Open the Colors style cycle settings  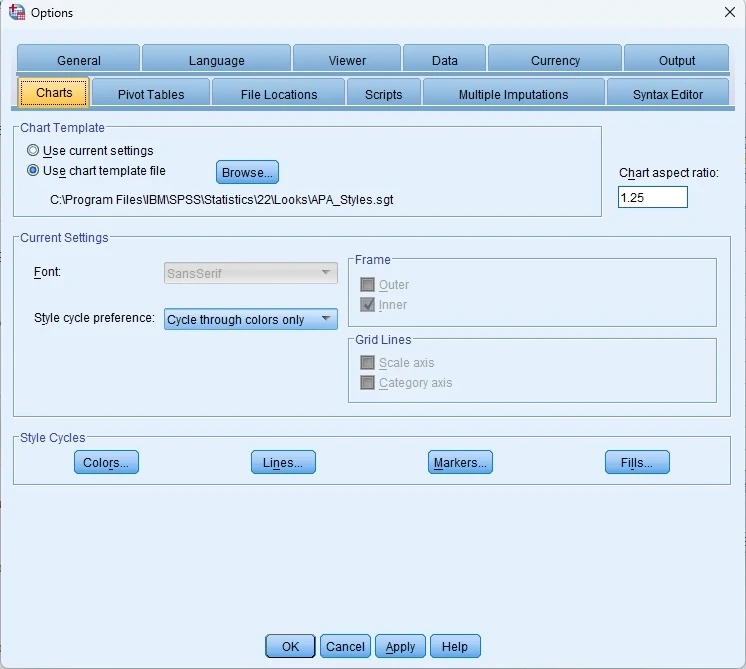coord(106,463)
